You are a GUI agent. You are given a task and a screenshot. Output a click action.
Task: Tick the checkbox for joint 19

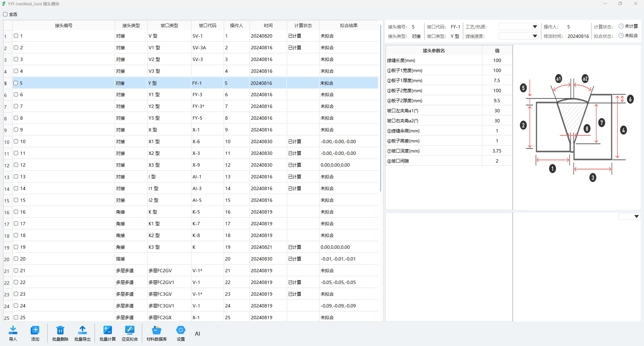(x=16, y=247)
